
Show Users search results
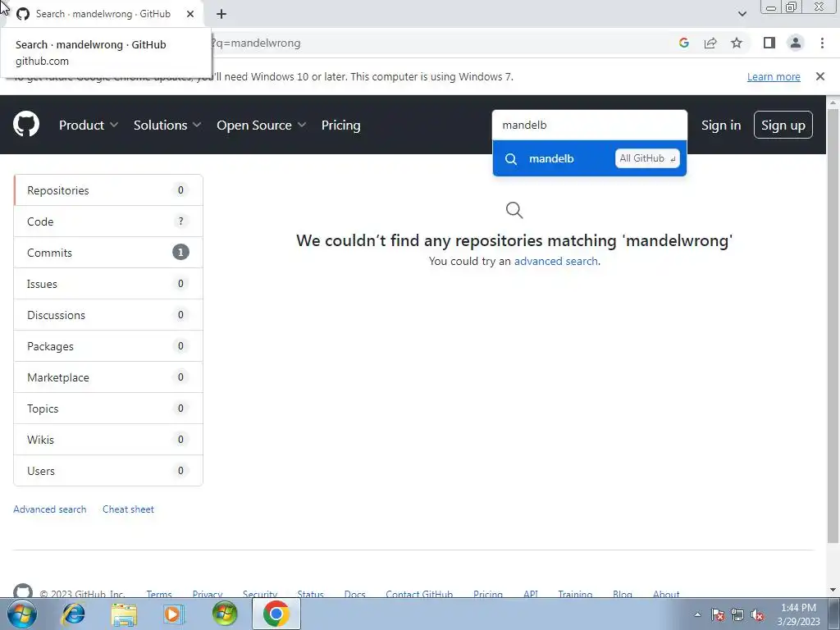coord(108,470)
